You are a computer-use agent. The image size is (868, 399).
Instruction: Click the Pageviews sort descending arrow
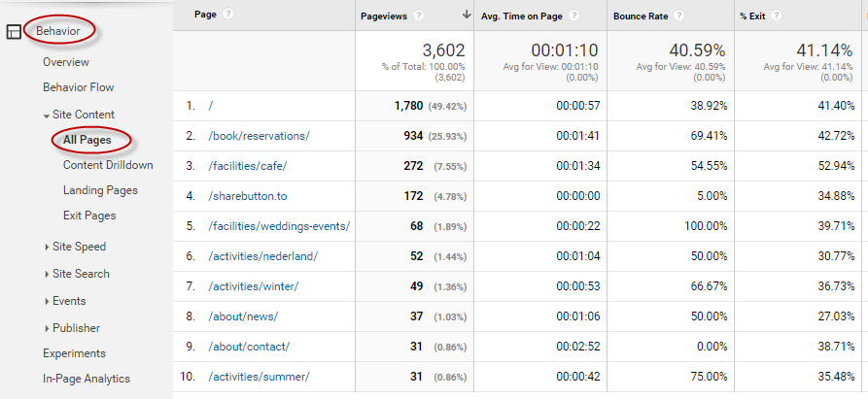pos(468,15)
